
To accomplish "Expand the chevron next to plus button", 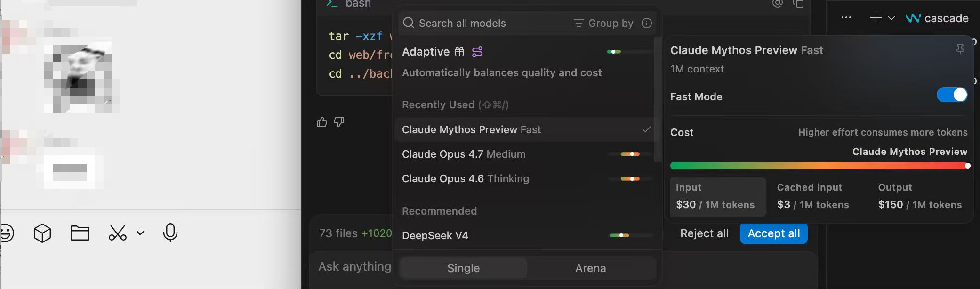I will [892, 18].
